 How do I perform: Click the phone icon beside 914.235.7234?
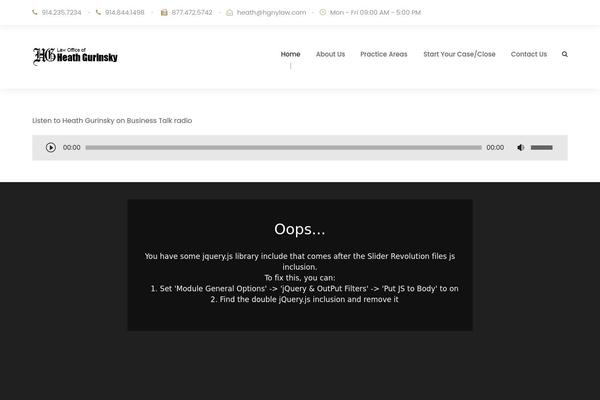(x=35, y=12)
